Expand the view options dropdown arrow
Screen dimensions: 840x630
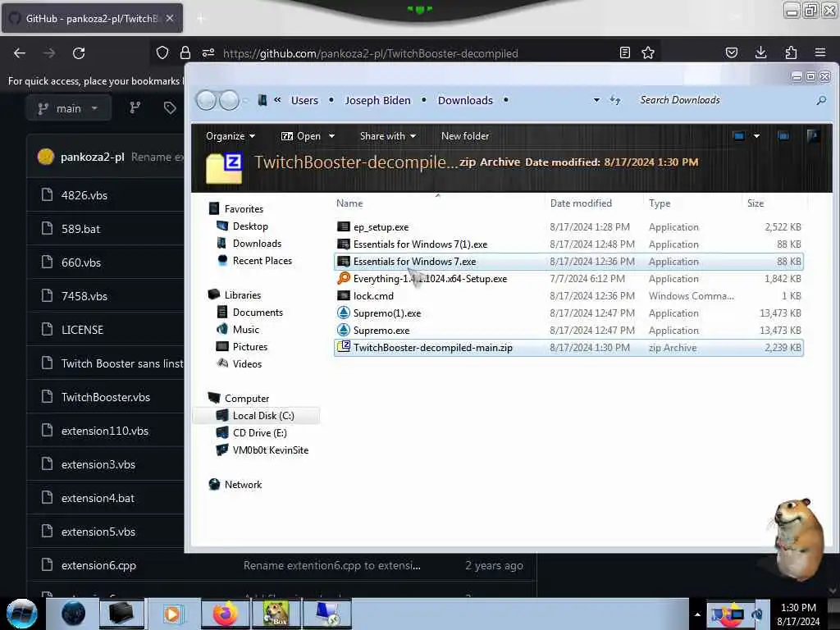click(756, 136)
